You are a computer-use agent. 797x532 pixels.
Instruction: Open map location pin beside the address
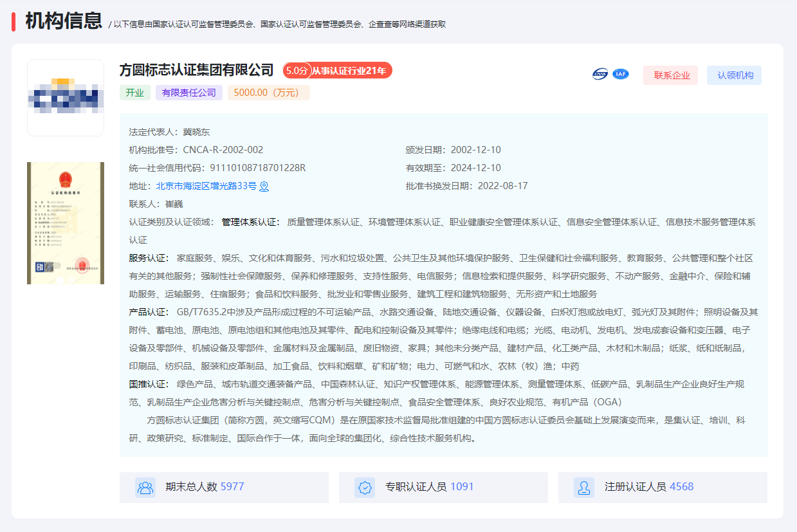click(264, 187)
